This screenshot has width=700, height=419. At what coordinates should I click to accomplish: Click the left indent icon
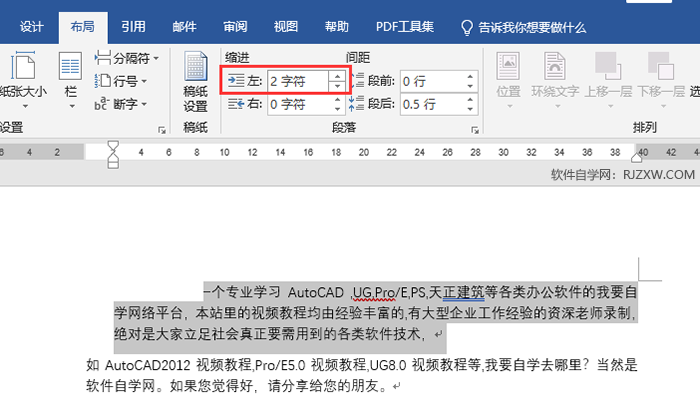(236, 81)
